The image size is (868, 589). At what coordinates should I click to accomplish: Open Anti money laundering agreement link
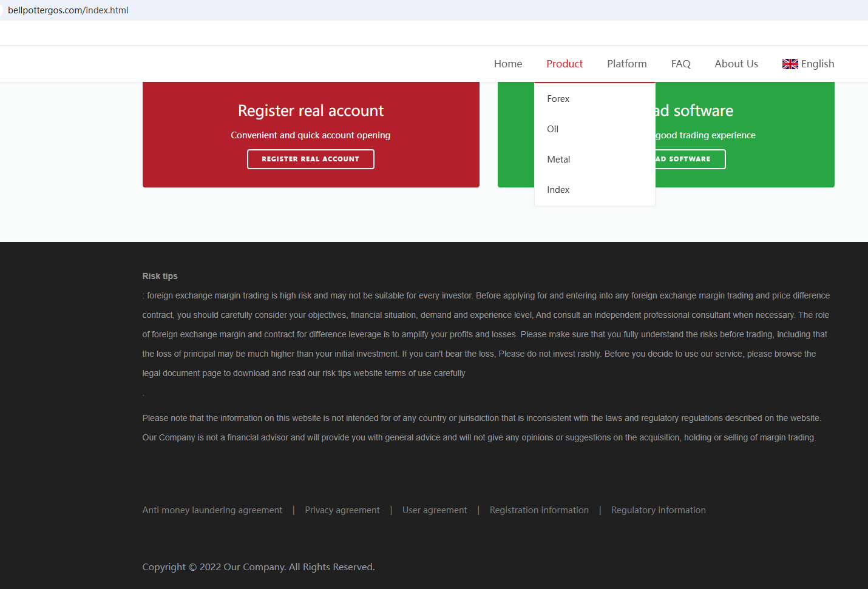[x=212, y=510]
